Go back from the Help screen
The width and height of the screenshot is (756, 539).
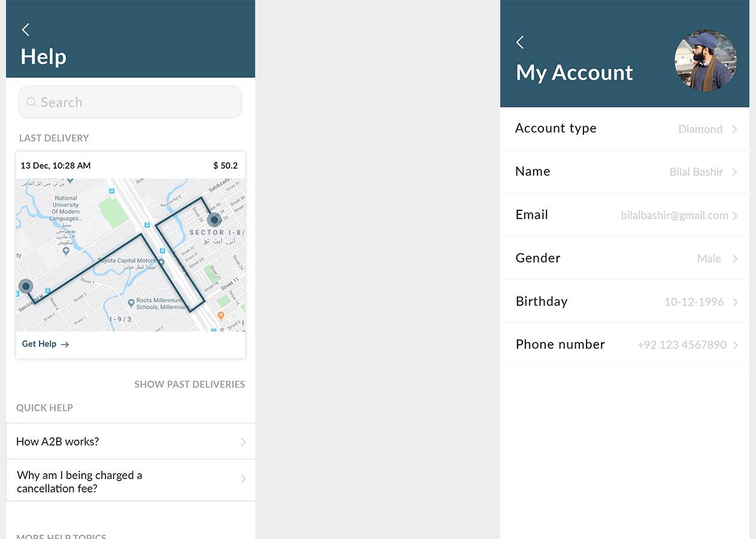point(26,30)
